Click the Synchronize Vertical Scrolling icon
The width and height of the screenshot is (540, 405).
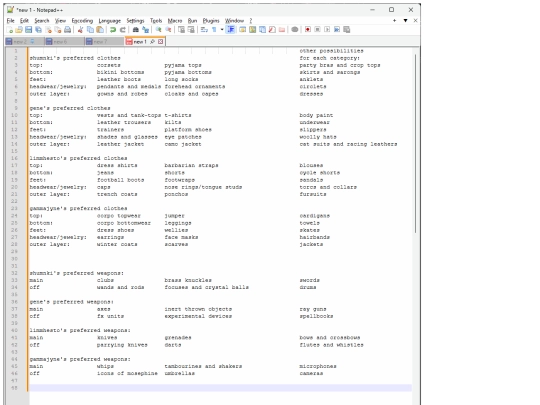coord(181,30)
